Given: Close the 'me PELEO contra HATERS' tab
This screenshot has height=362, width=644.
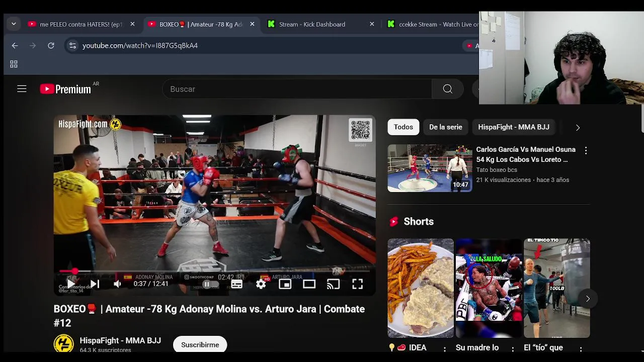Looking at the screenshot, I should 132,24.
